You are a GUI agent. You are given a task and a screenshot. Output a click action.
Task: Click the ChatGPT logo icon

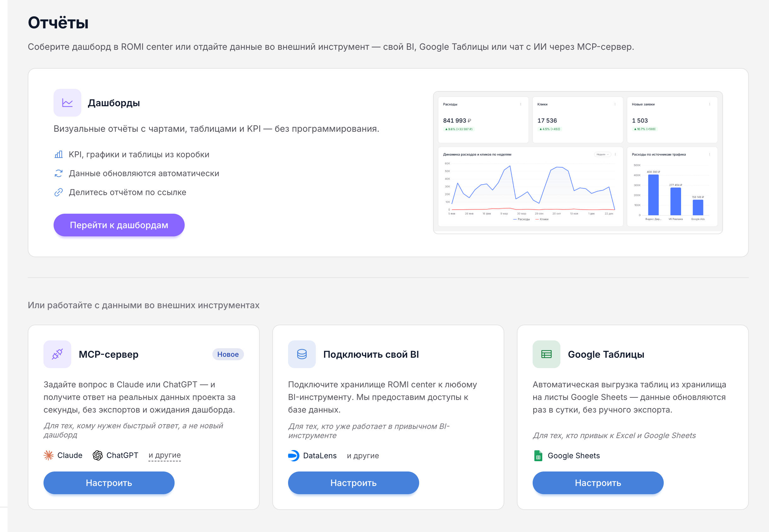[98, 455]
